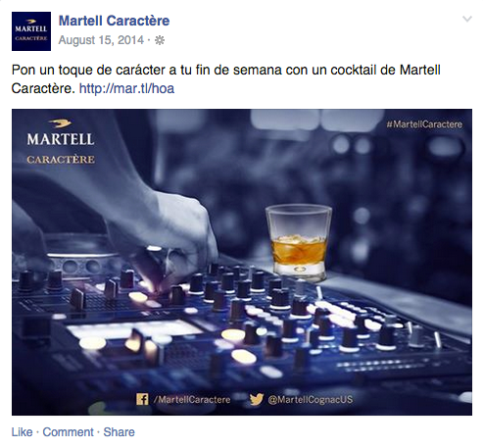The height and width of the screenshot is (448, 483).
Task: Open the Martell Caractère profile picture
Action: click(x=31, y=31)
